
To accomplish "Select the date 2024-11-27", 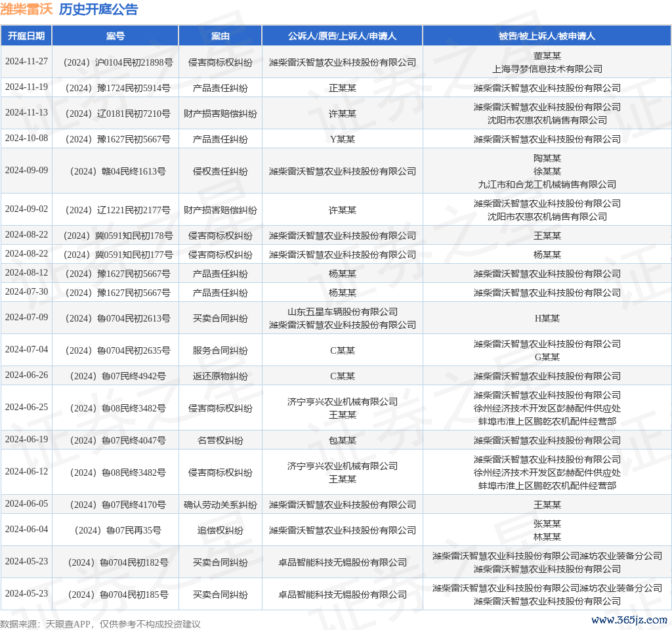I will click(26, 61).
